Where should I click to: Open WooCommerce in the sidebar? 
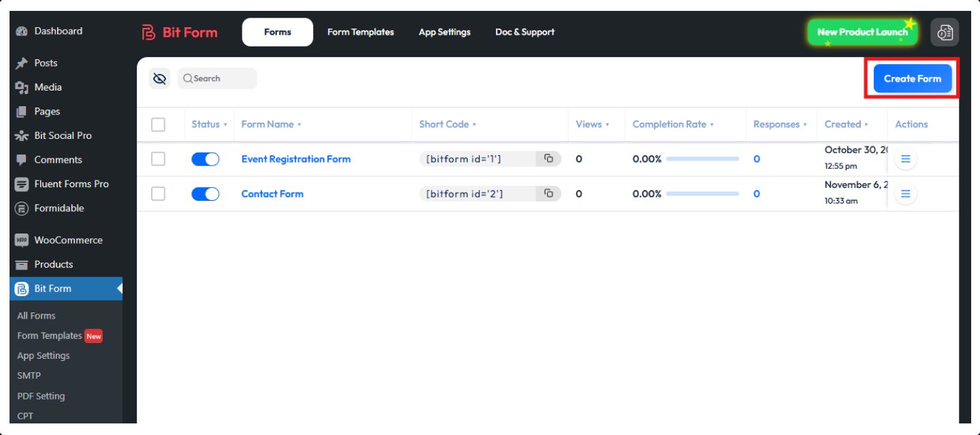tap(67, 240)
